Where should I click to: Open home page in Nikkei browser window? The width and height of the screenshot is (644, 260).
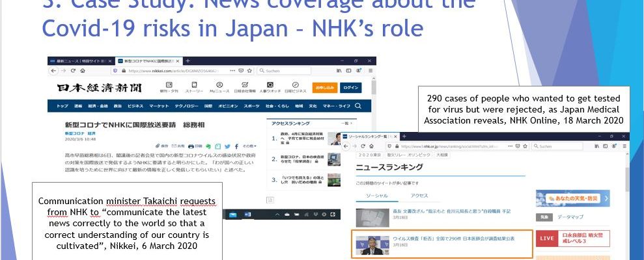[x=83, y=71]
